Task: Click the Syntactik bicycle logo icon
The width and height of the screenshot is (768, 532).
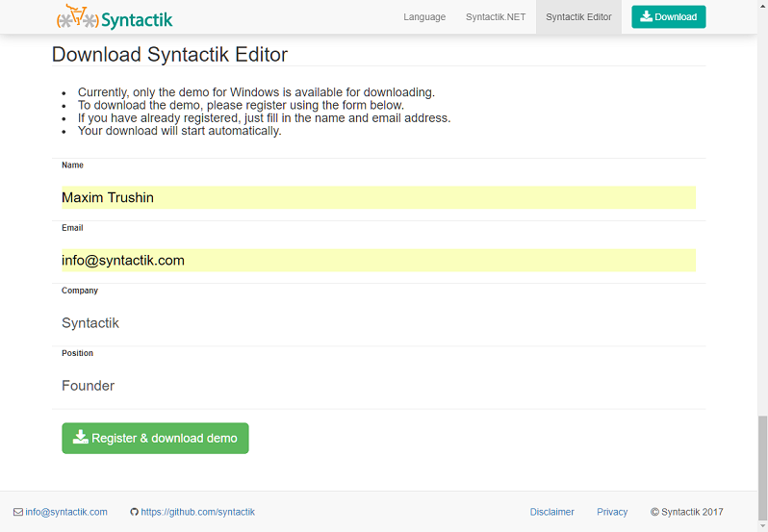Action: [x=78, y=17]
